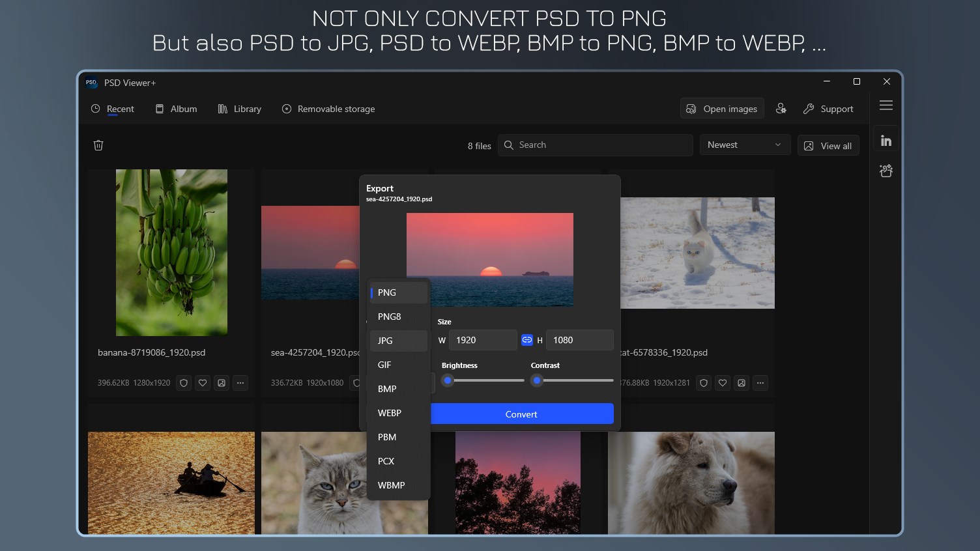Choose PNG8 export format
Viewport: 980px width, 551px height.
399,317
